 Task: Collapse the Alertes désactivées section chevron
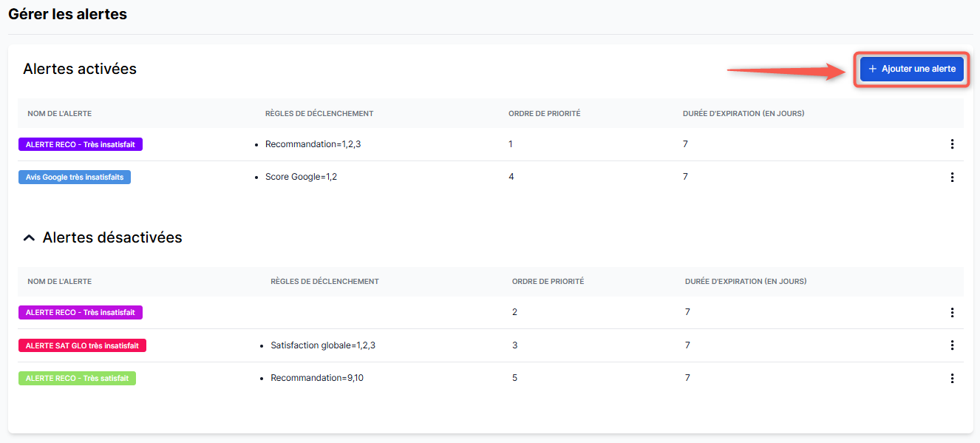click(x=29, y=238)
